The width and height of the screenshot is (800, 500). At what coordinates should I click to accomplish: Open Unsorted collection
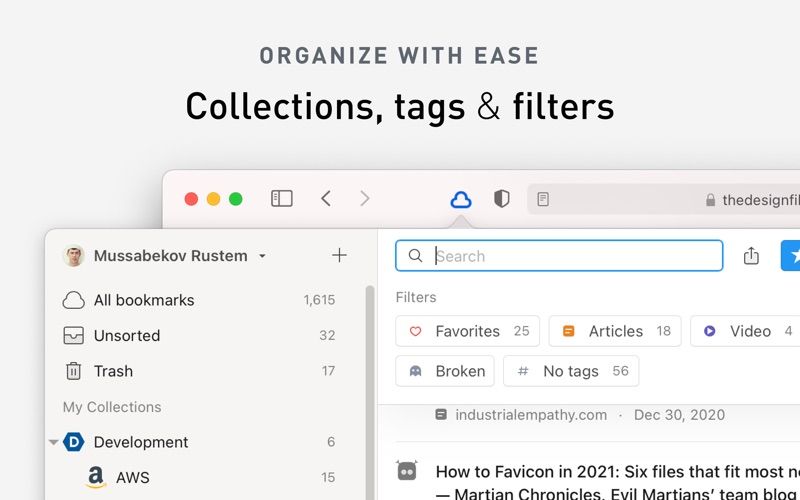coord(199,336)
